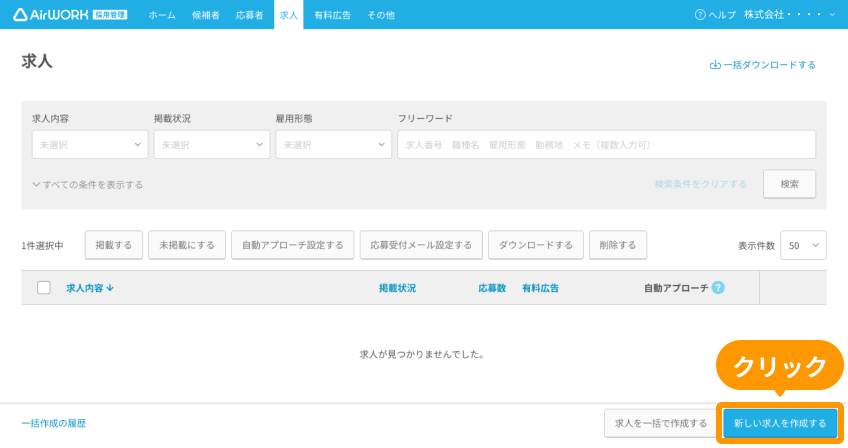Click 求人を一括で作成する button
This screenshot has width=848, height=448.
[660, 423]
